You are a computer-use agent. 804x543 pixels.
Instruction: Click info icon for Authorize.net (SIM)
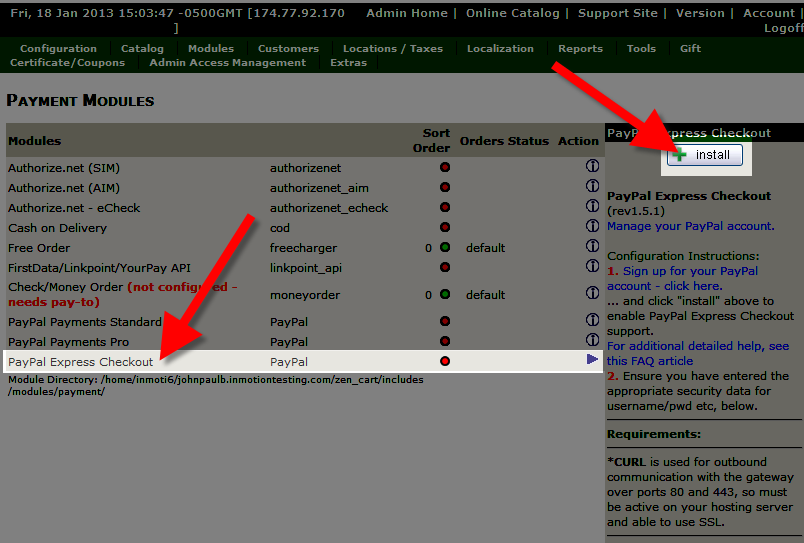click(593, 167)
